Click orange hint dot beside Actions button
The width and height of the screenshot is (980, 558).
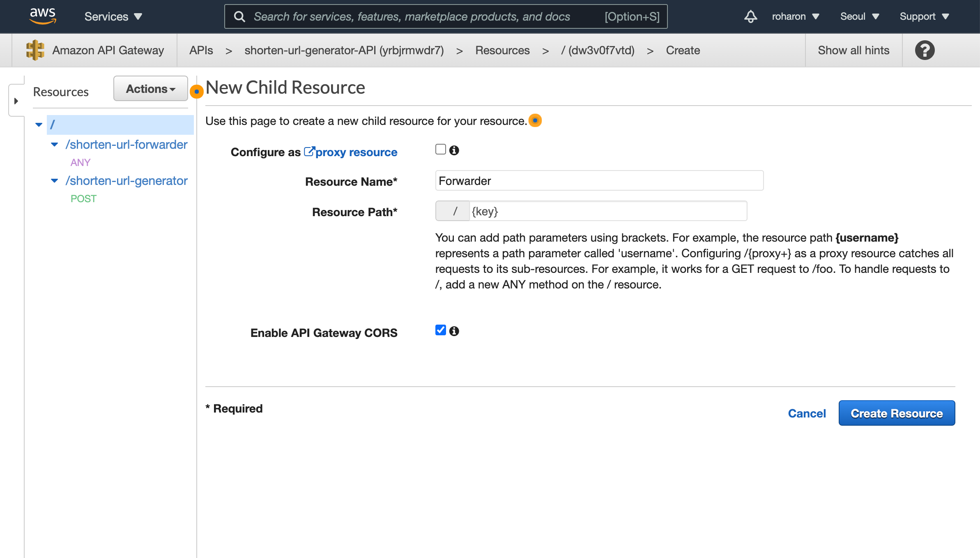pyautogui.click(x=197, y=91)
